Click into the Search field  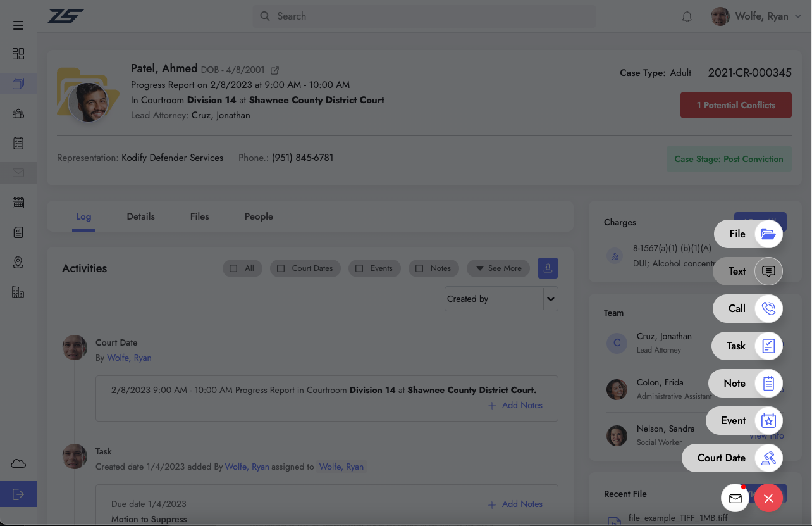(x=424, y=16)
